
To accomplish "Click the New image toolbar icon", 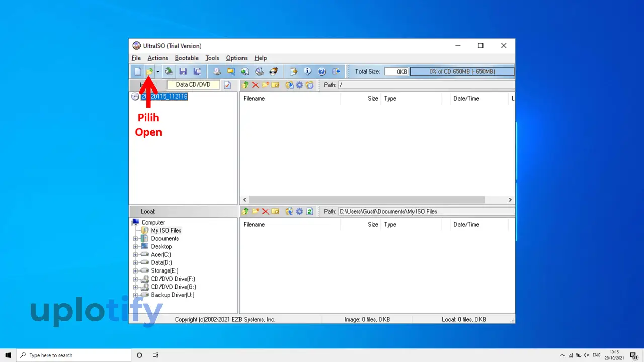I will (x=137, y=72).
